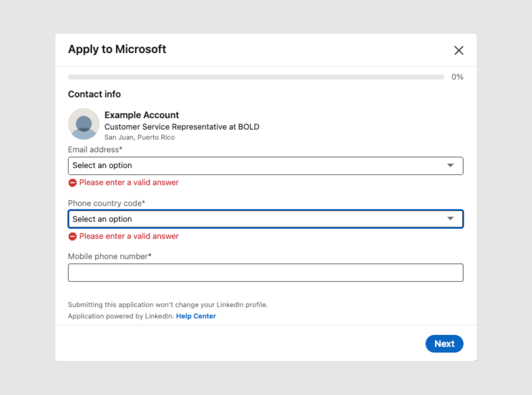532x395 pixels.
Task: Click the Example Account name
Action: (x=142, y=115)
